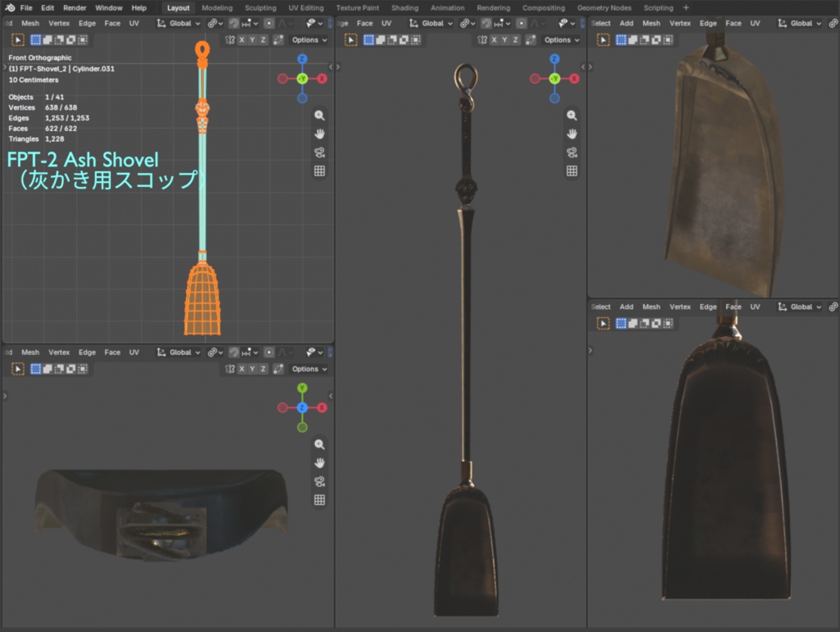Switch orthographic grid icon in top-left viewport
Viewport: 840px width, 632px height.
point(319,171)
